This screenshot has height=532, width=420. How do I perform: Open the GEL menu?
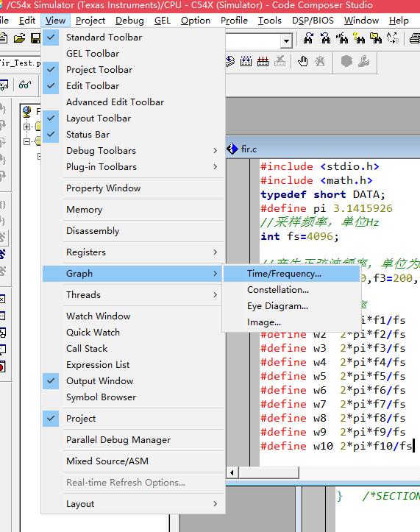163,21
